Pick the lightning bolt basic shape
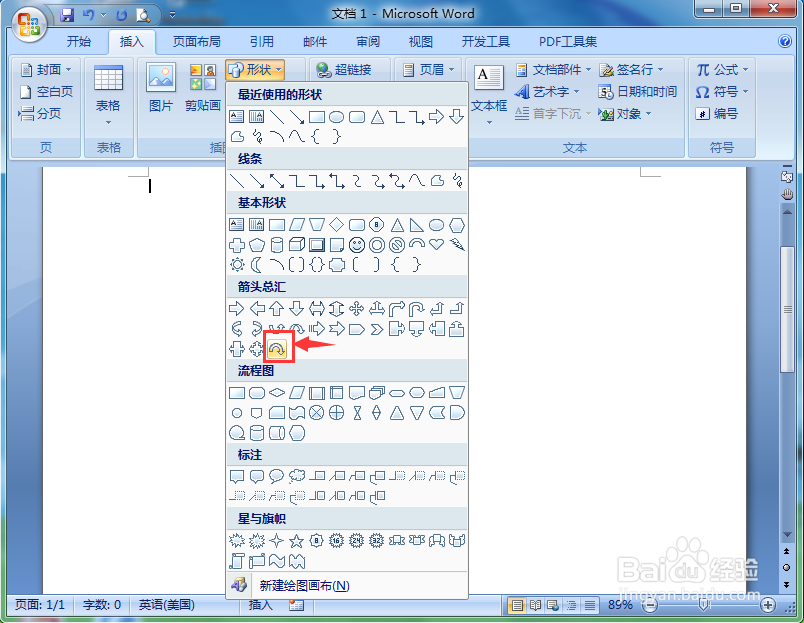Viewport: 804px width, 623px height. [457, 245]
